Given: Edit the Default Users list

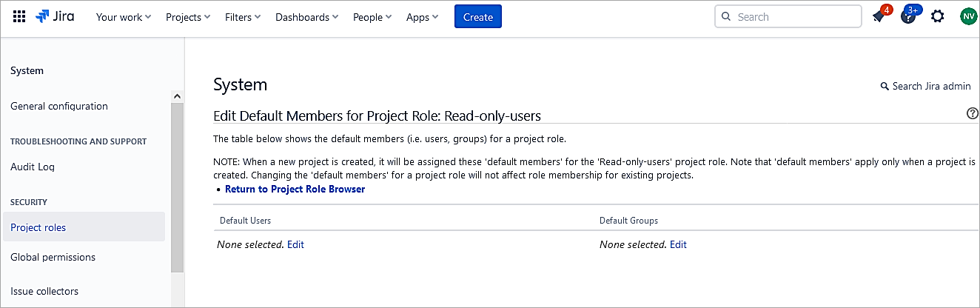Looking at the screenshot, I should [295, 244].
